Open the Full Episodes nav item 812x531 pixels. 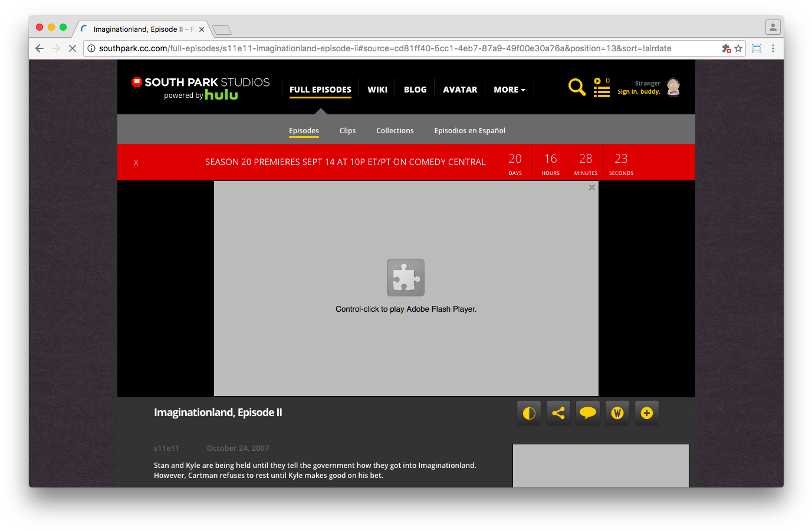click(320, 90)
